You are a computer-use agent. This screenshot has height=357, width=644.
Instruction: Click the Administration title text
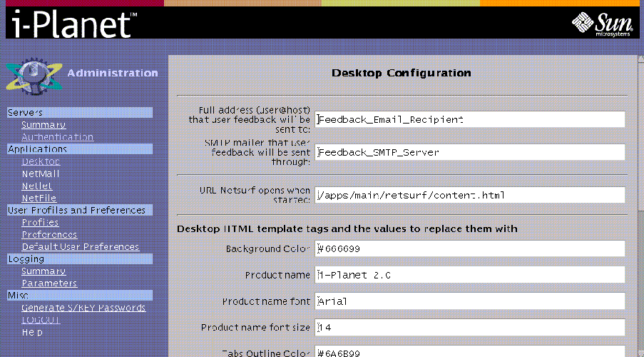point(113,73)
